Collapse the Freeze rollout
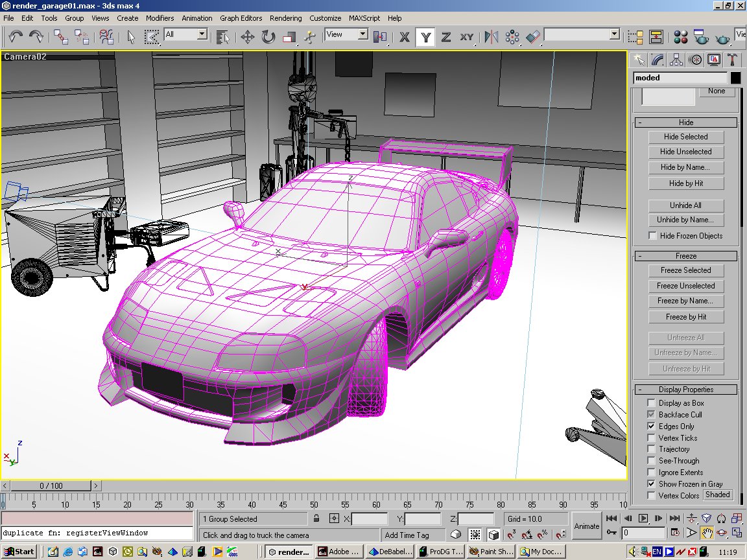The height and width of the screenshot is (560, 747). 685,256
